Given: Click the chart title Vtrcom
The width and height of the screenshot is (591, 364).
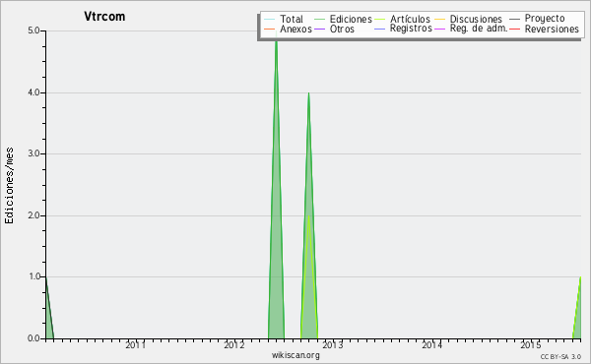Looking at the screenshot, I should click(x=104, y=17).
